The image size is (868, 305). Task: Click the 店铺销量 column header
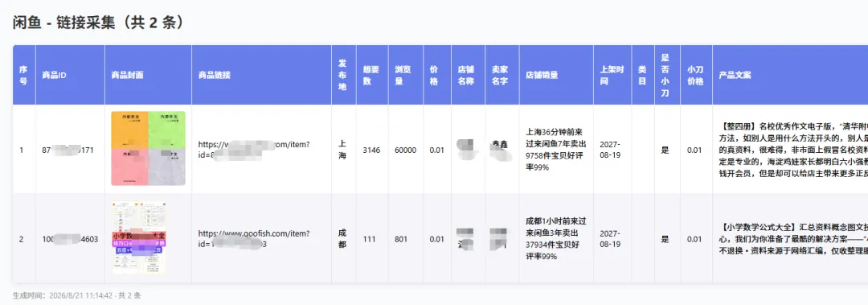coord(556,75)
